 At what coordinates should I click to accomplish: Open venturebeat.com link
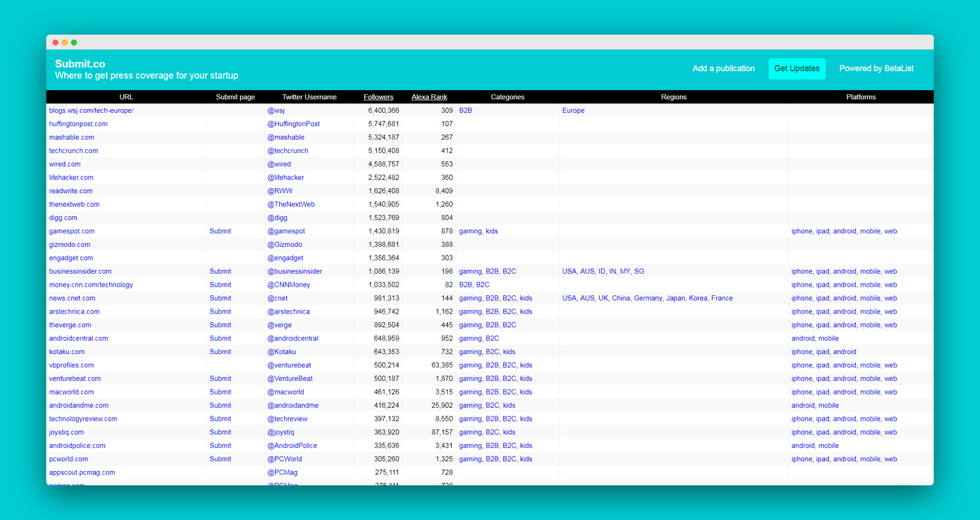75,379
